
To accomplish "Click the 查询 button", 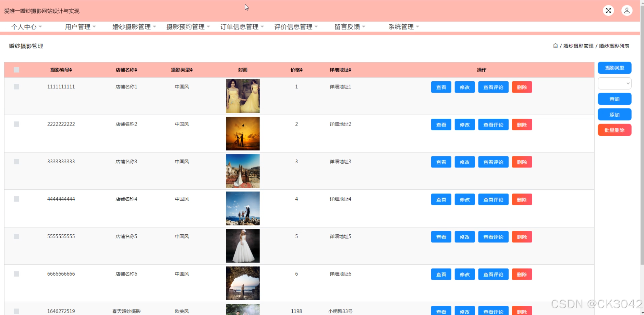I will pos(615,99).
